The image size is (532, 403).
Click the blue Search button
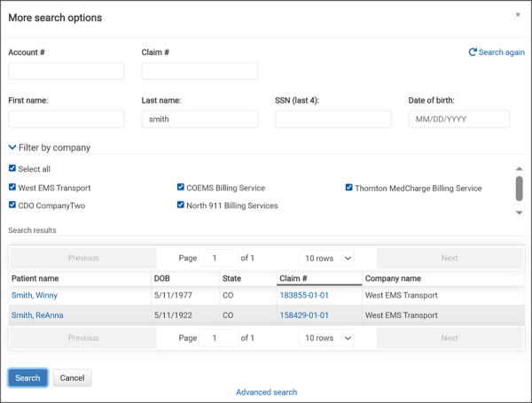27,378
